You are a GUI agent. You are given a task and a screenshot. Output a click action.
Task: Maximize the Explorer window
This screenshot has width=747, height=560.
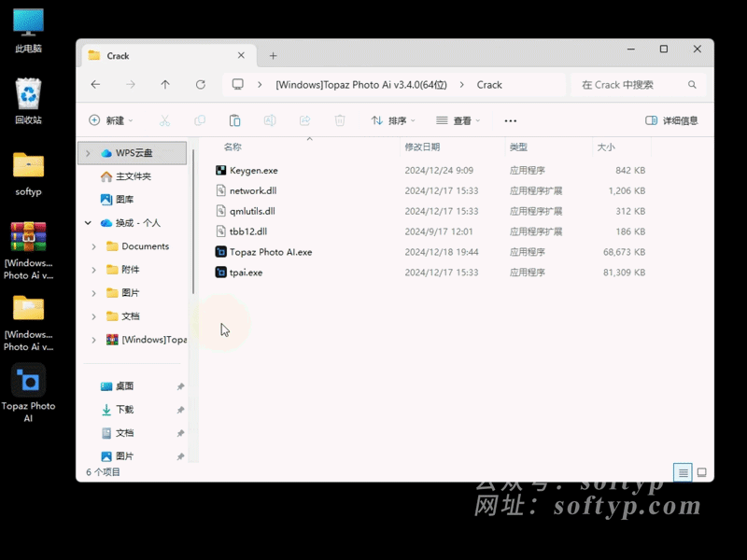point(664,49)
